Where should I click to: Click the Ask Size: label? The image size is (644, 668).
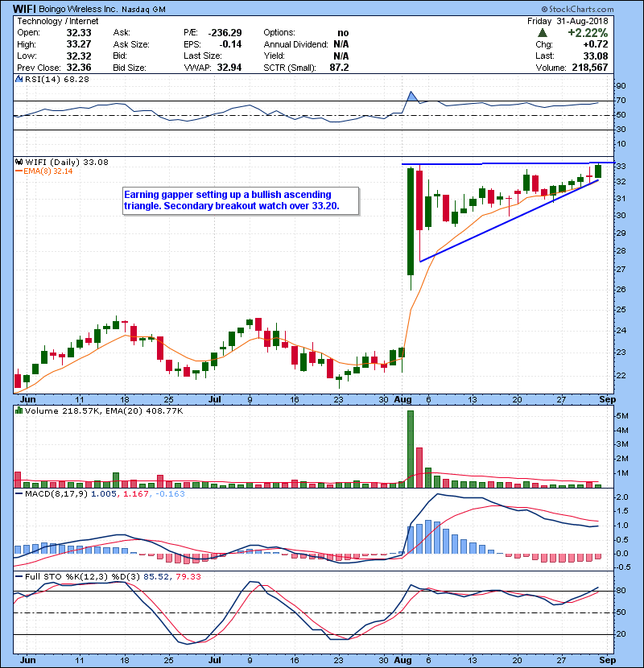131,44
